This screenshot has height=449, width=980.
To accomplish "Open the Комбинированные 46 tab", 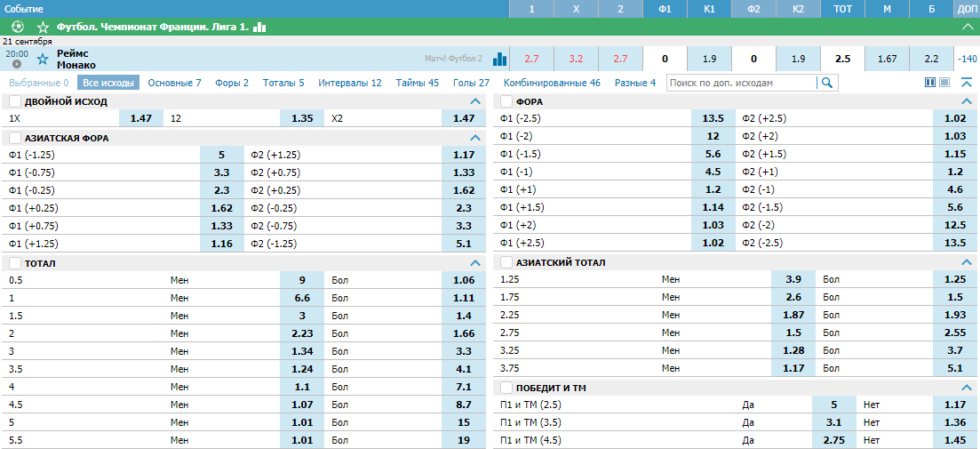I will pyautogui.click(x=552, y=83).
